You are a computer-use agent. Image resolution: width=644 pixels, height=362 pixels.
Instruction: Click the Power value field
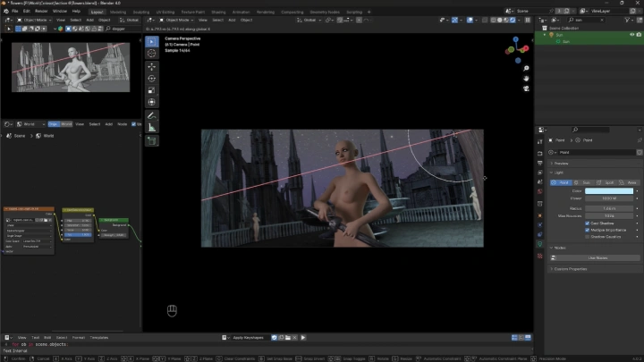609,198
